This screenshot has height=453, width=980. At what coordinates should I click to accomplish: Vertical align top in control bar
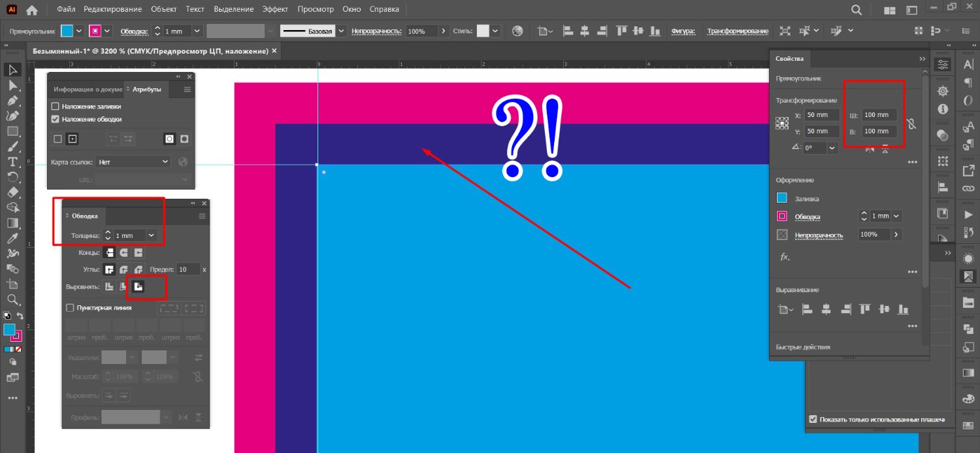621,31
